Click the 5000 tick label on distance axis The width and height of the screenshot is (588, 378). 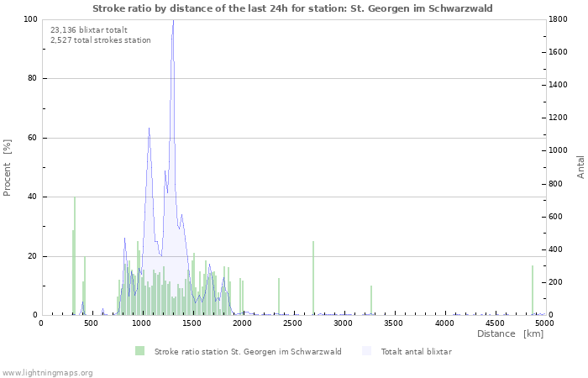pyautogui.click(x=544, y=323)
